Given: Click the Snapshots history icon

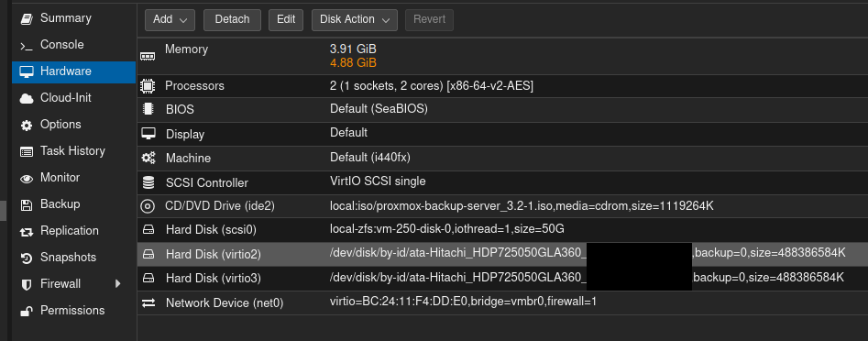Looking at the screenshot, I should [27, 258].
